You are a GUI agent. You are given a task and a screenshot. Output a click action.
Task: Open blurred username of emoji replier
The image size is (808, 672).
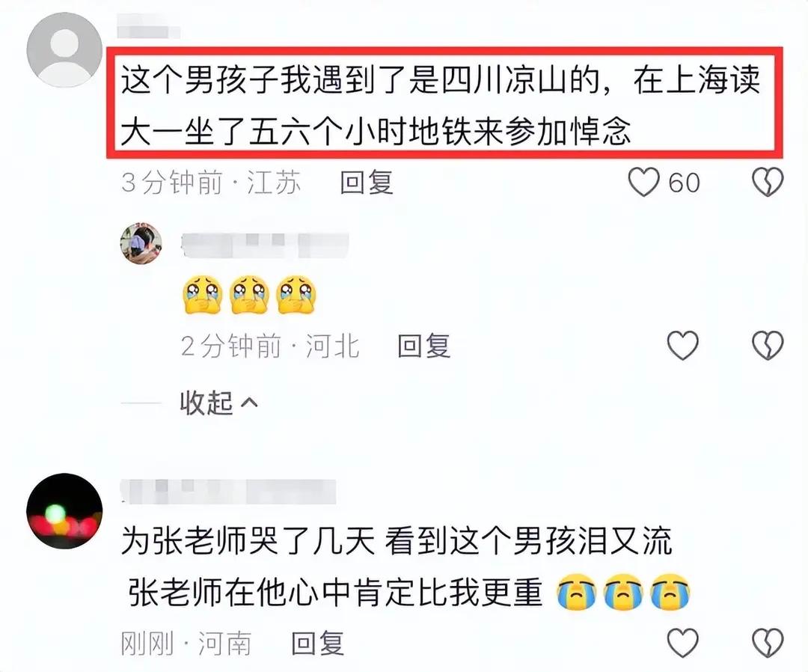[265, 245]
